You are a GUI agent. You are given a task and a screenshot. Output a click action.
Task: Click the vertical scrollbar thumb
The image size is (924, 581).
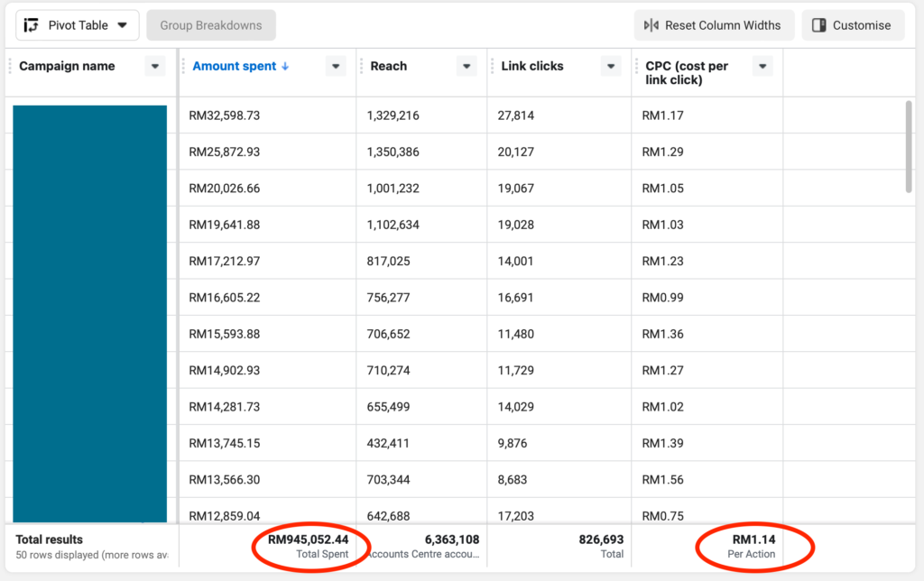tap(908, 146)
